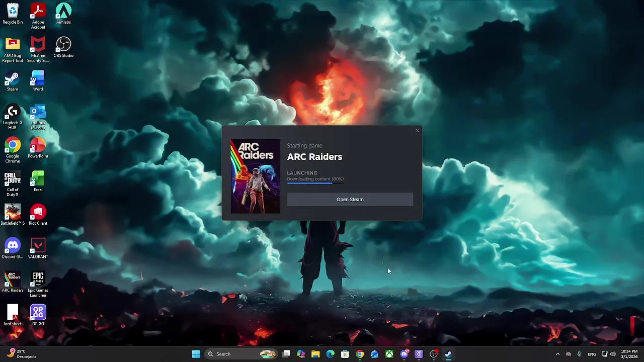The height and width of the screenshot is (362, 644).
Task: Click the 'Downloading content (80%)' status text
Action: tap(315, 179)
